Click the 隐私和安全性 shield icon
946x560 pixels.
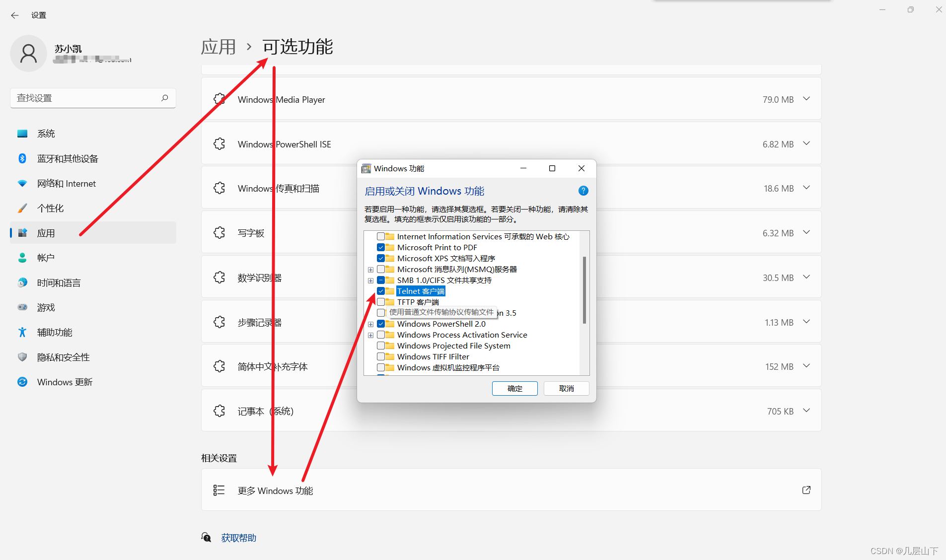(x=22, y=357)
